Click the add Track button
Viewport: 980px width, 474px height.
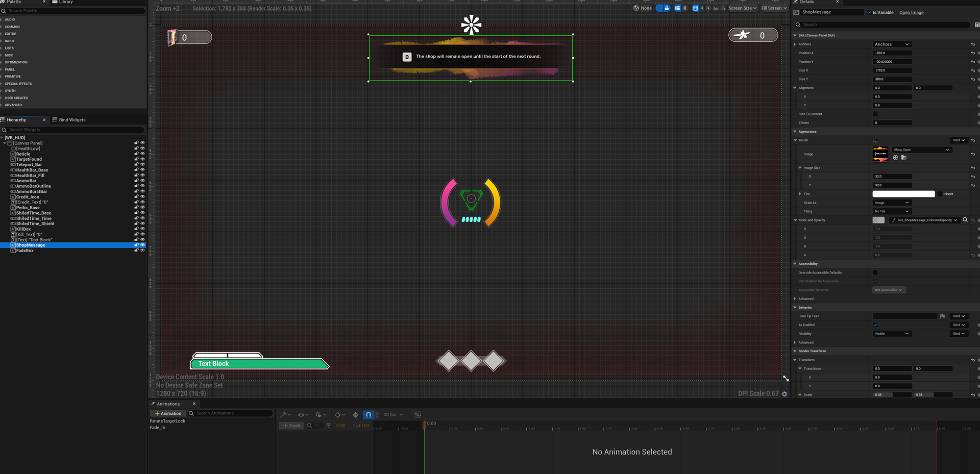[291, 426]
